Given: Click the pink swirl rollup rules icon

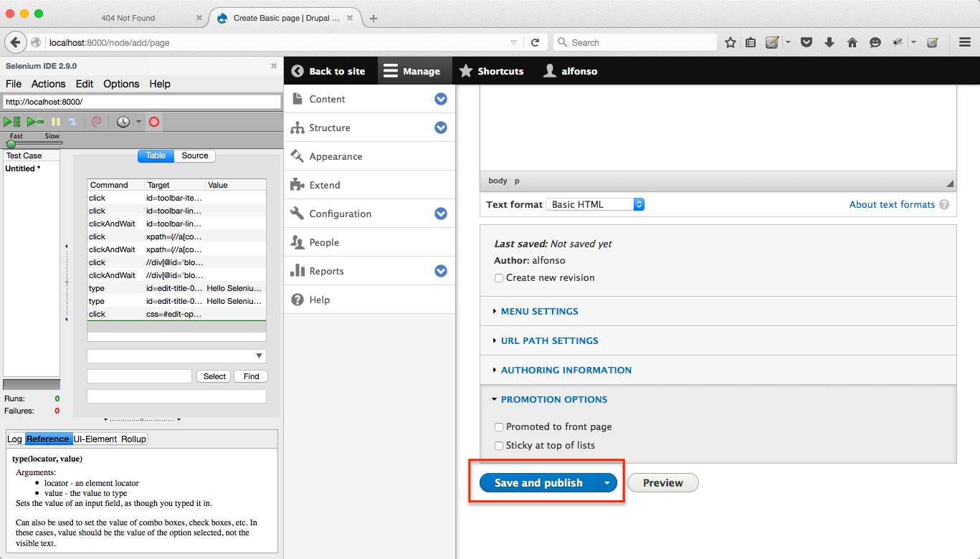Looking at the screenshot, I should (97, 122).
